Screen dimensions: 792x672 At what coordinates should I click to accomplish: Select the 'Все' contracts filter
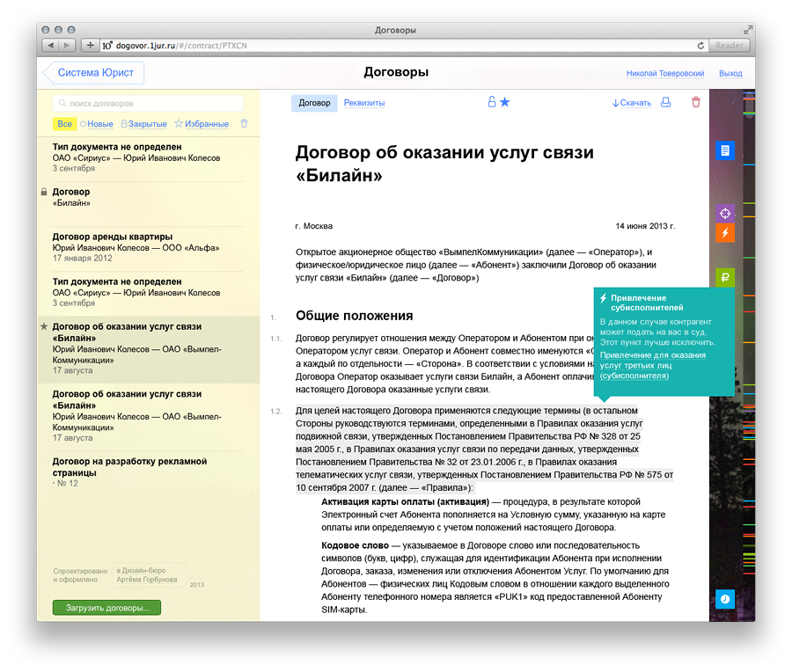pyautogui.click(x=64, y=124)
